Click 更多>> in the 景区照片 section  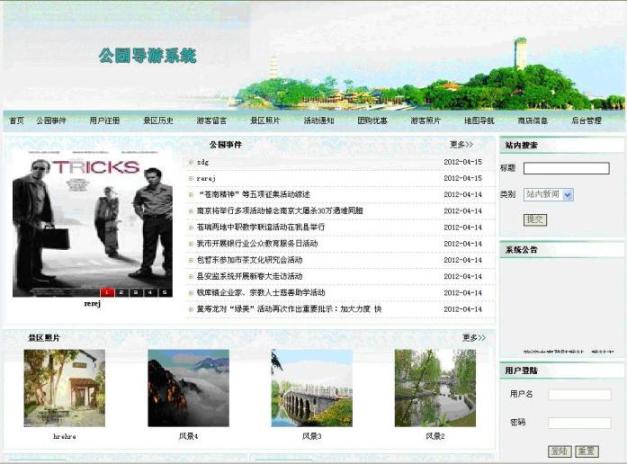pyautogui.click(x=474, y=338)
